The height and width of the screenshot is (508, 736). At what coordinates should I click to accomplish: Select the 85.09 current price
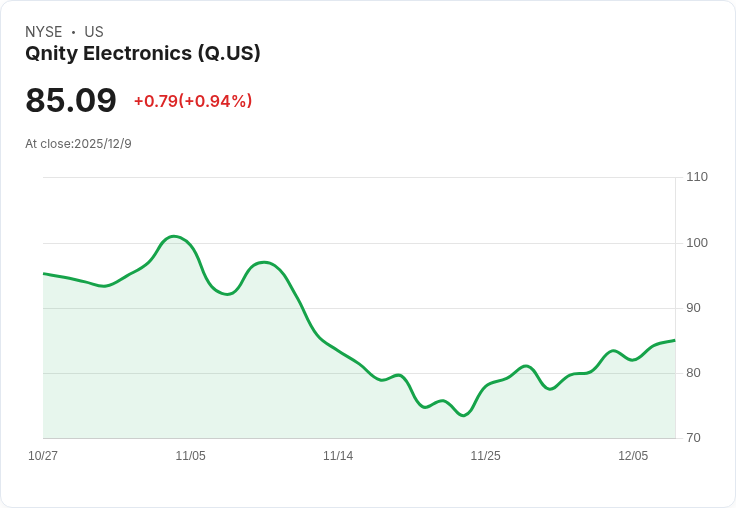pos(71,100)
